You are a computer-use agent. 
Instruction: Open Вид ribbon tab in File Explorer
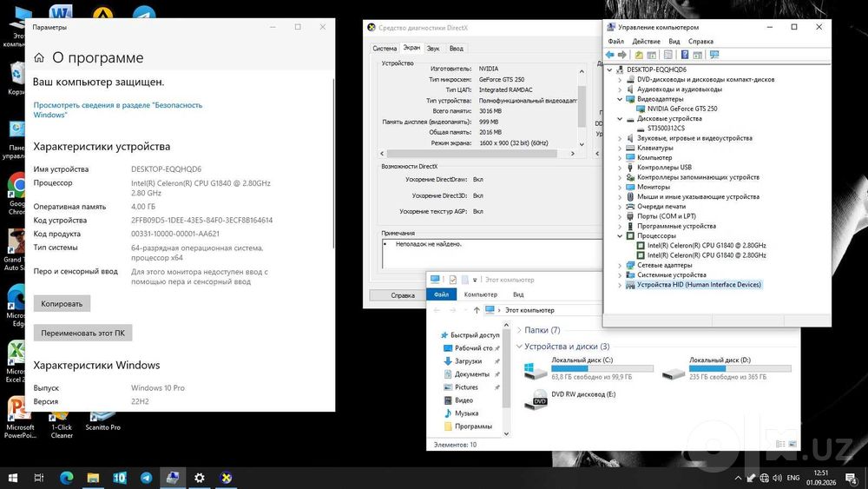[518, 294]
